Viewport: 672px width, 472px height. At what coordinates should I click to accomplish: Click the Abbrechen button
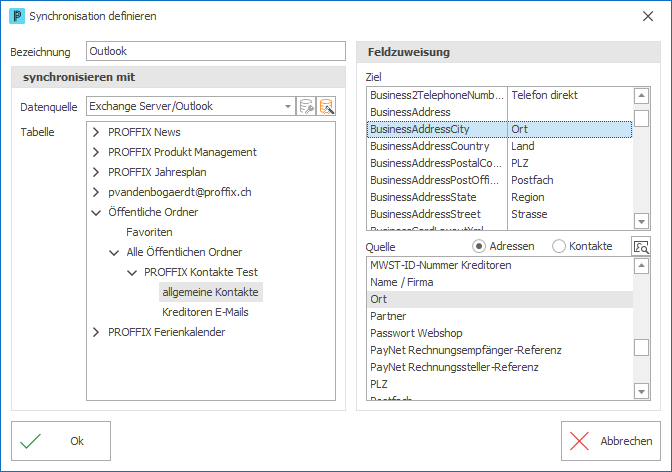click(x=611, y=441)
